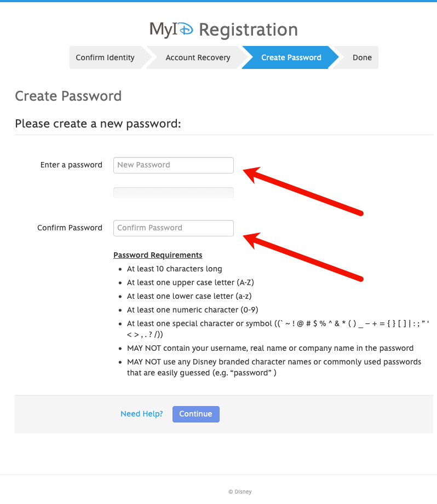The height and width of the screenshot is (504, 437).
Task: Open the Need Help? link
Action: [x=141, y=414]
